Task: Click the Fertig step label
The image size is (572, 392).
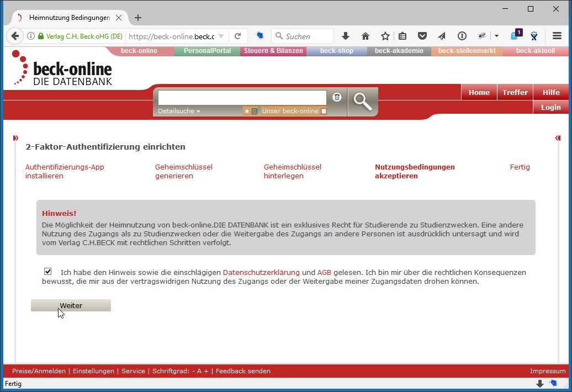Action: click(520, 167)
